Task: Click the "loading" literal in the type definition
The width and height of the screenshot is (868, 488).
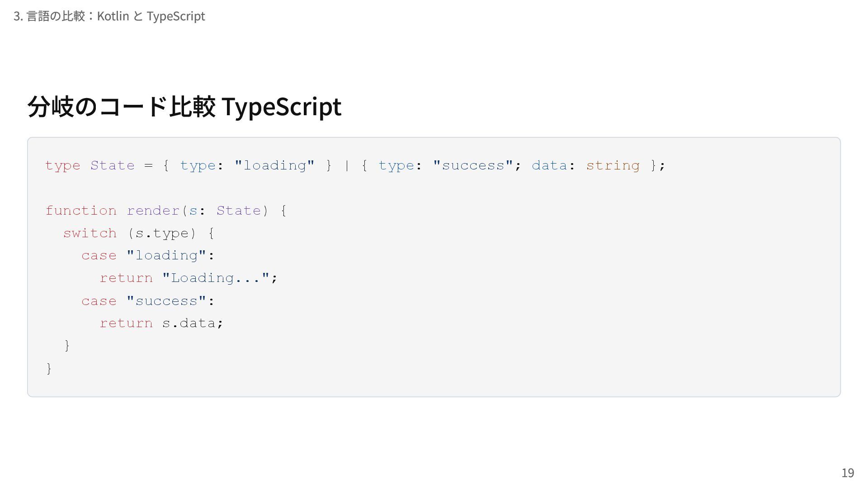Action: tap(274, 165)
